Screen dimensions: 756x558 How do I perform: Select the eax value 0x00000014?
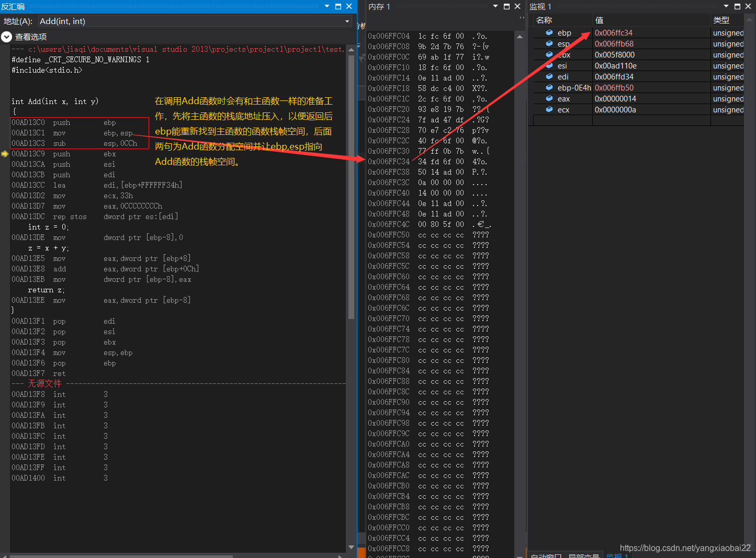coord(615,98)
